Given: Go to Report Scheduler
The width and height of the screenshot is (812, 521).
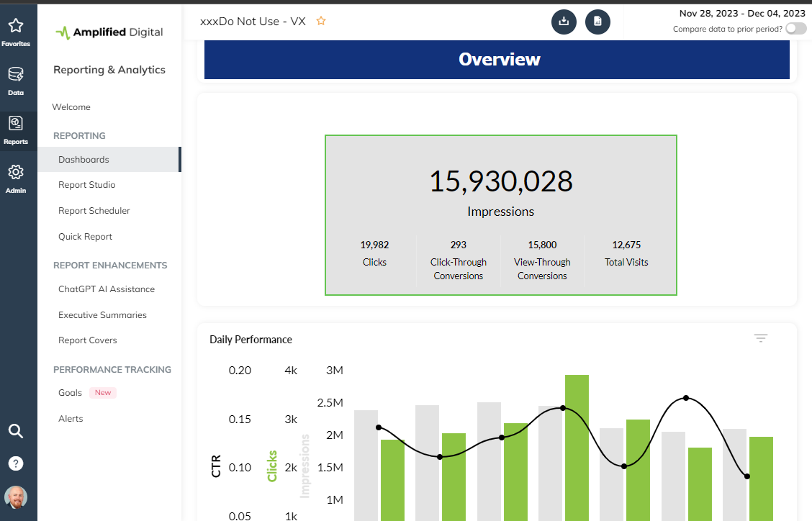Looking at the screenshot, I should coord(94,211).
